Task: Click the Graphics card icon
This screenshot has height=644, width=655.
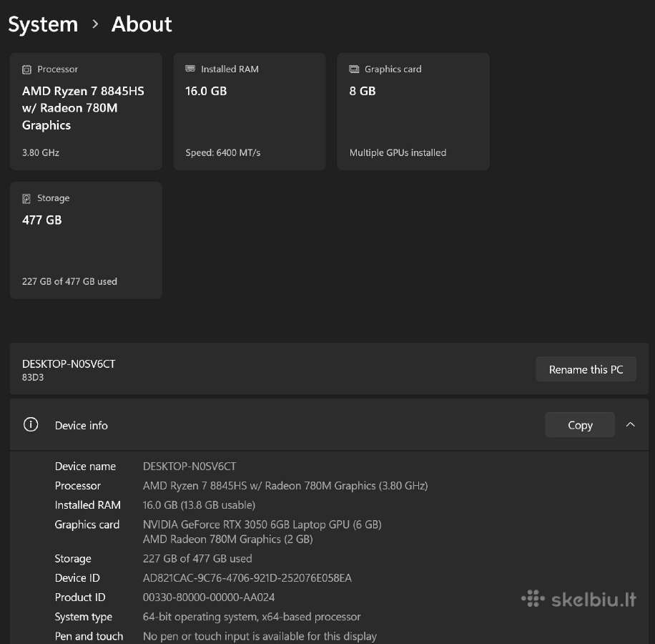Action: pos(354,69)
